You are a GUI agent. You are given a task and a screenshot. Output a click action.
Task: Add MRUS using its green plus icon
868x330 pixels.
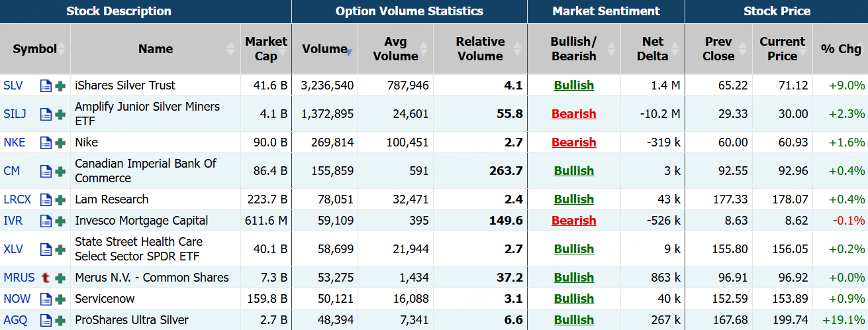[x=60, y=278]
